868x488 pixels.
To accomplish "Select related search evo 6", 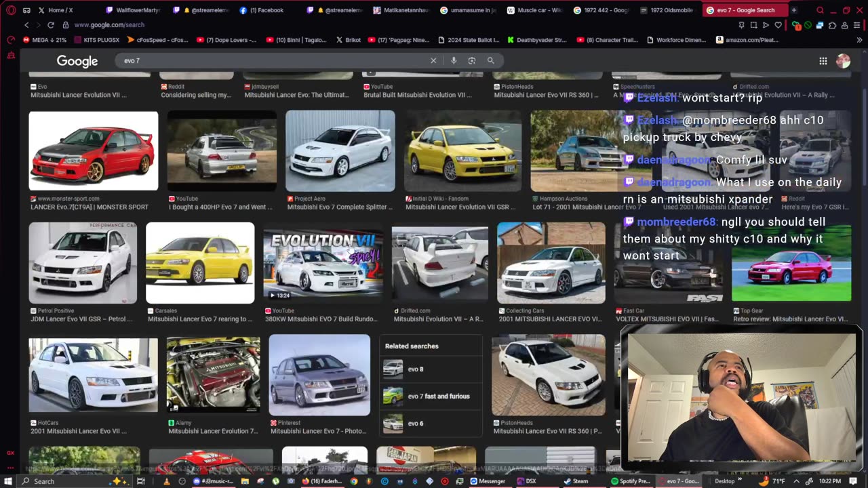I will point(431,424).
